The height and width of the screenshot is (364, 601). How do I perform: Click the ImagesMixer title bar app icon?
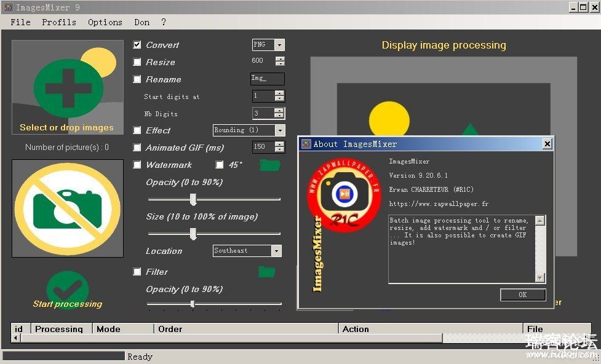[x=8, y=7]
